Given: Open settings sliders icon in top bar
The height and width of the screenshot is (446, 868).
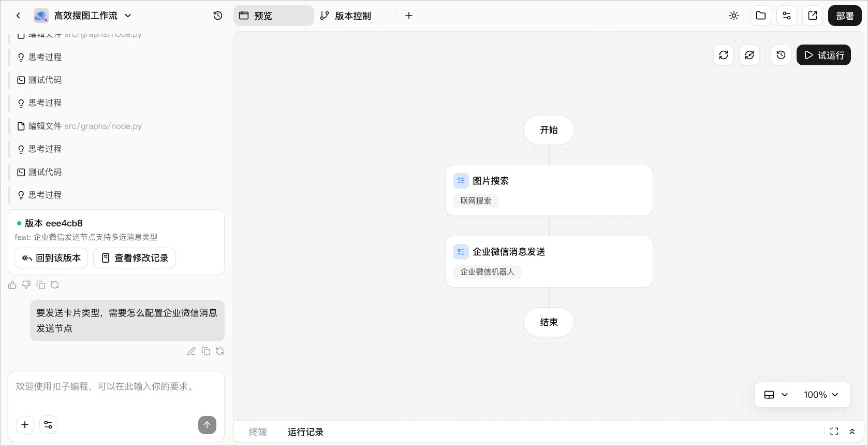Looking at the screenshot, I should pyautogui.click(x=787, y=16).
